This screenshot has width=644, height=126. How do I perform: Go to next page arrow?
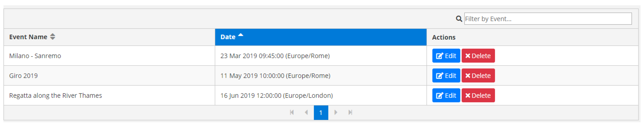(336, 113)
